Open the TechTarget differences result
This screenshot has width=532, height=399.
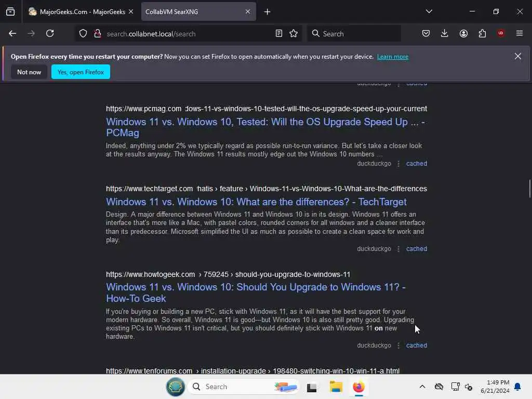pyautogui.click(x=256, y=202)
